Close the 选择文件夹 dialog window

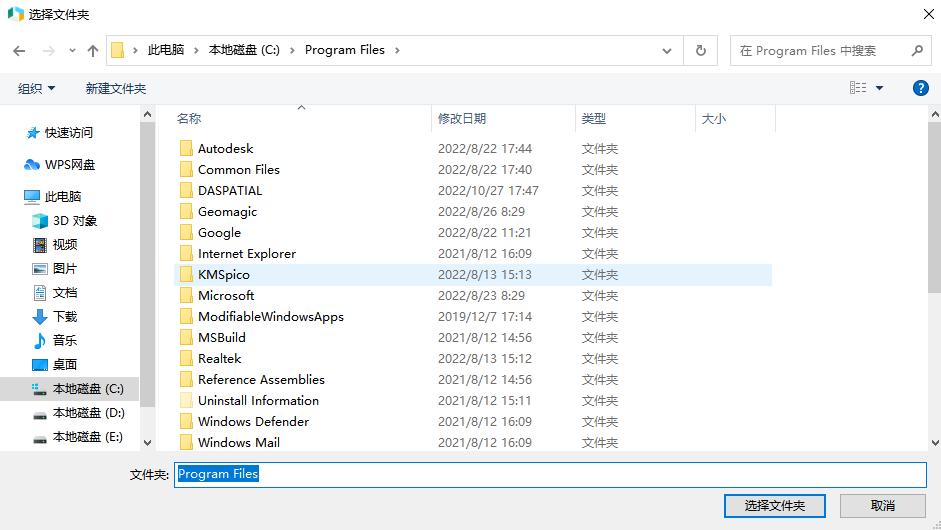pos(928,14)
